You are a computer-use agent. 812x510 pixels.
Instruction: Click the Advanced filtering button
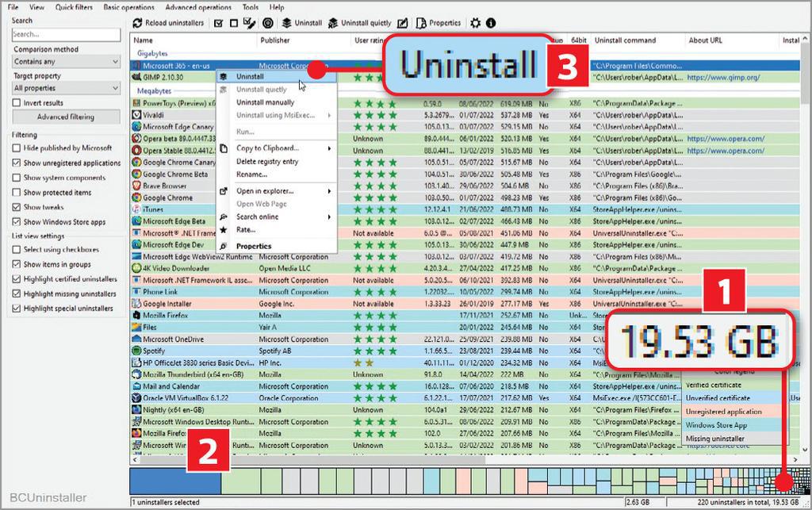pyautogui.click(x=66, y=117)
